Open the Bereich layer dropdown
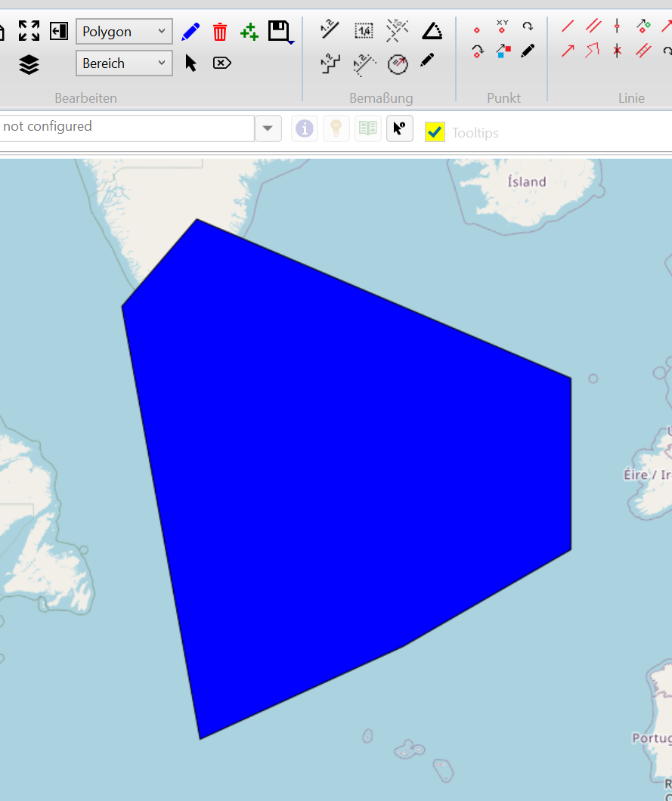The height and width of the screenshot is (801, 672). tap(124, 63)
